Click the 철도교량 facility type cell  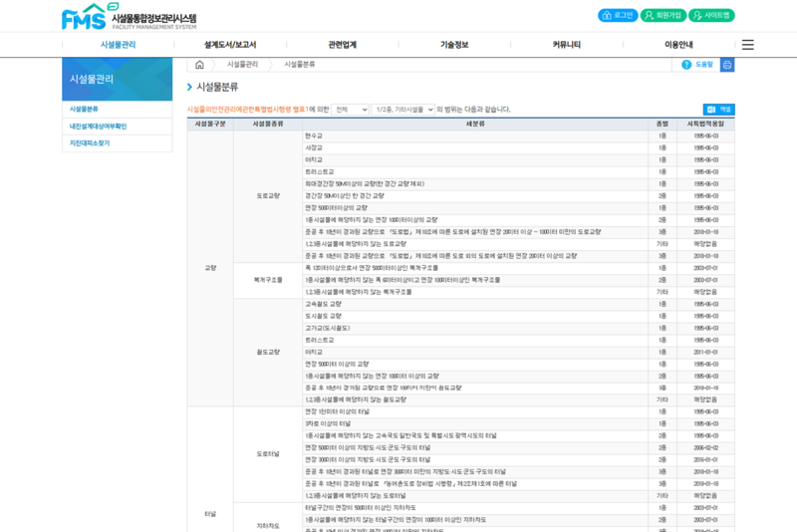[268, 352]
